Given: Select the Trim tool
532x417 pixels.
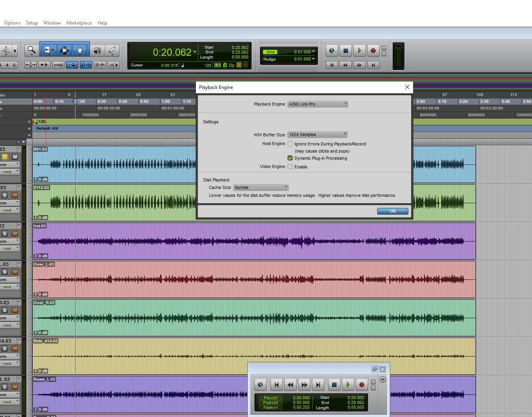Looking at the screenshot, I should coord(48,50).
